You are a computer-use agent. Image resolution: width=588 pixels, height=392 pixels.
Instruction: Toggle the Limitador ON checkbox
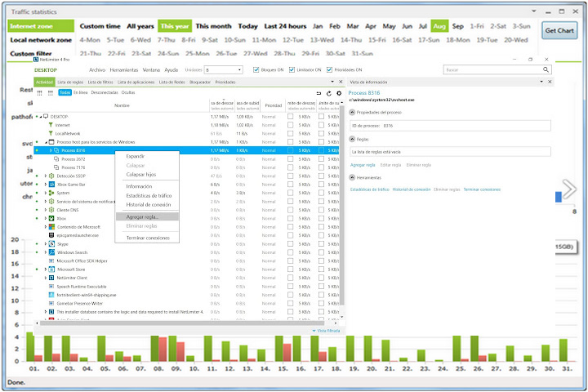pos(292,69)
